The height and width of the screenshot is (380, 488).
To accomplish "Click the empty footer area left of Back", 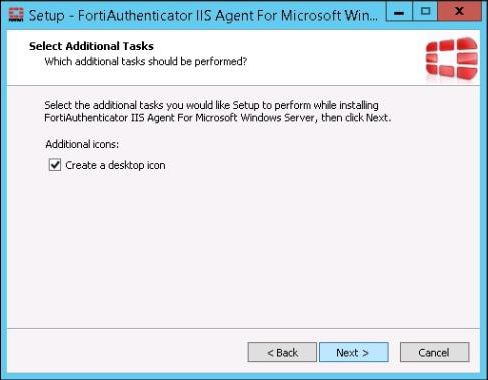I will 127,352.
